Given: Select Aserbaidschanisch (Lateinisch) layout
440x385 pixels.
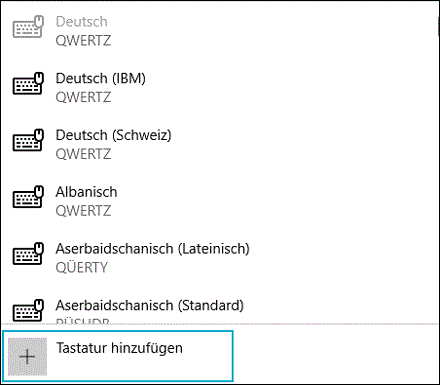Looking at the screenshot, I should [220, 257].
